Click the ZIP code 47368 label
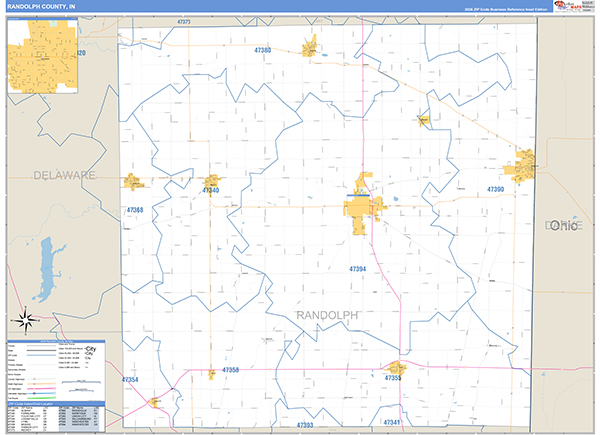 tap(135, 210)
